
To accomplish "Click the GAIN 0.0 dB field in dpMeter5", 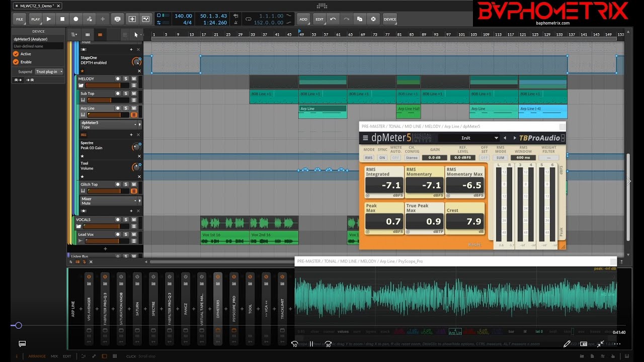I will tap(434, 158).
